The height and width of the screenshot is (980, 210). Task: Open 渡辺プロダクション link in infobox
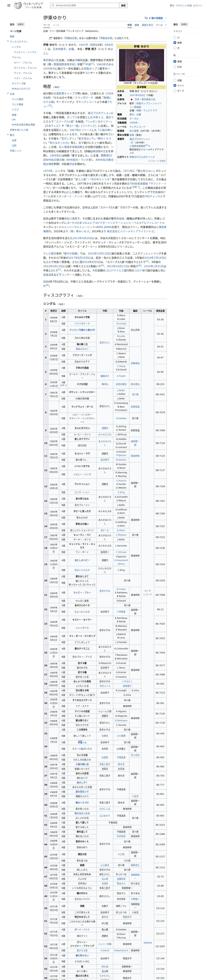pos(140,139)
